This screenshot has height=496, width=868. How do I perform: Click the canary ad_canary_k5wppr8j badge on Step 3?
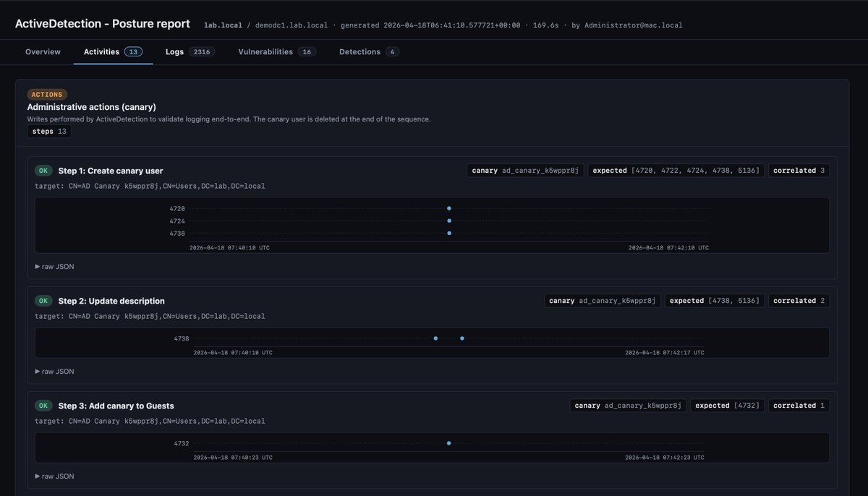coord(627,405)
